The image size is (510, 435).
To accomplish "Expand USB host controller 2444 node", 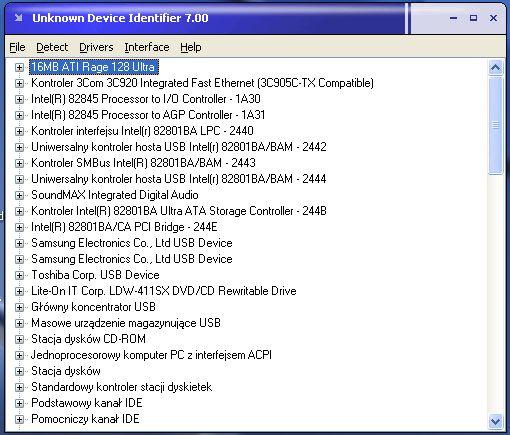I will 19,179.
